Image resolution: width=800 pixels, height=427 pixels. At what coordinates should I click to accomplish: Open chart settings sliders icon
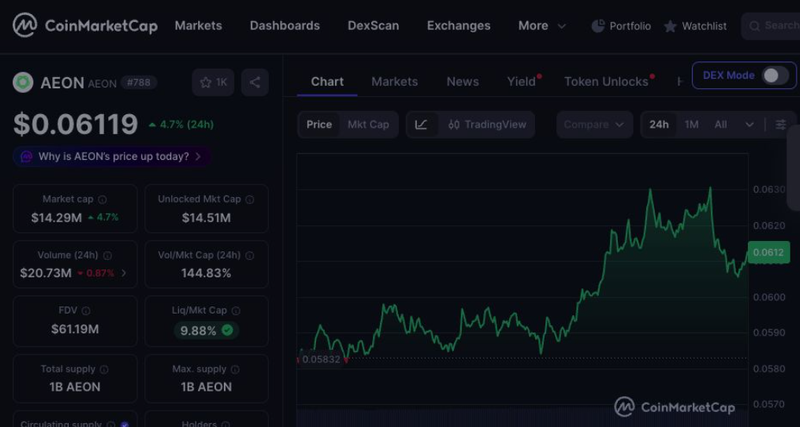[x=781, y=124]
